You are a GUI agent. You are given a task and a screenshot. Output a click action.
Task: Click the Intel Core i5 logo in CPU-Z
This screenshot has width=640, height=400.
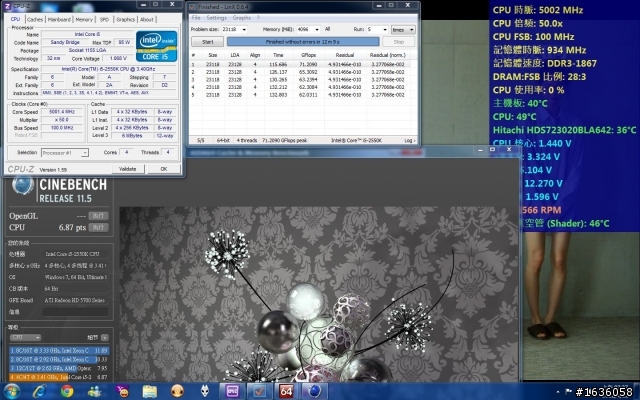coord(157,46)
